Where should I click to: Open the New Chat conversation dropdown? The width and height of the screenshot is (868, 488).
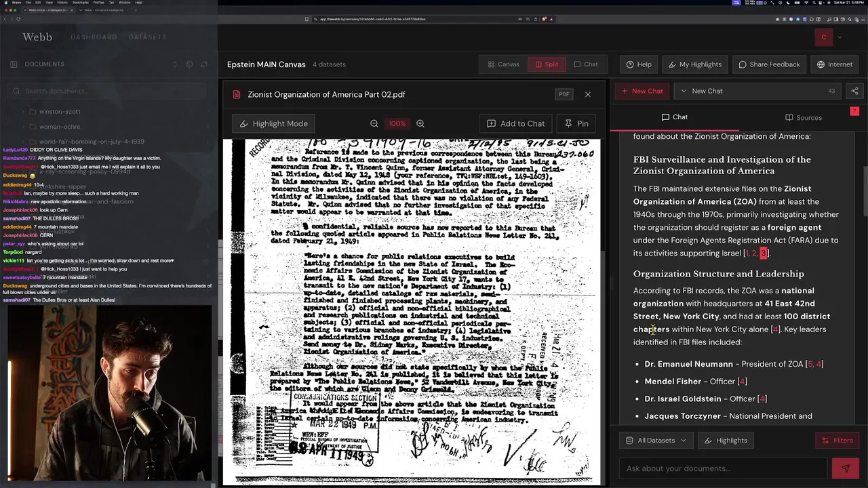(758, 91)
